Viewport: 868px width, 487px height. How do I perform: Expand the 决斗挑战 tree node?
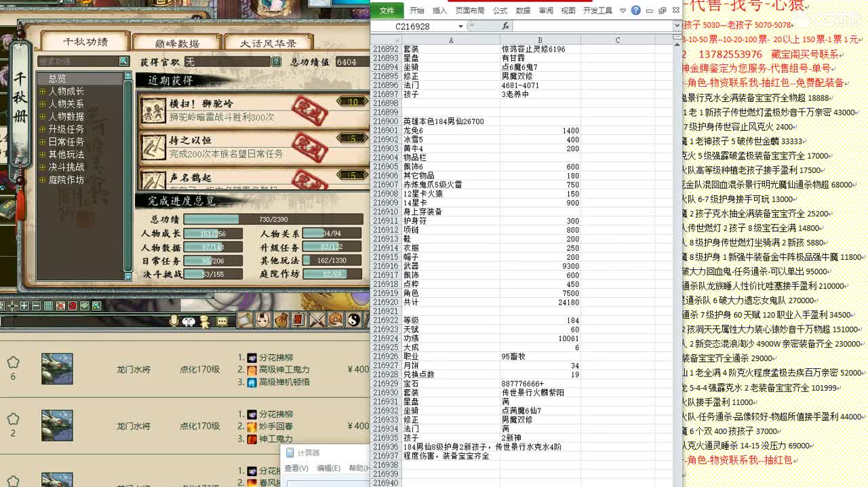tap(43, 168)
